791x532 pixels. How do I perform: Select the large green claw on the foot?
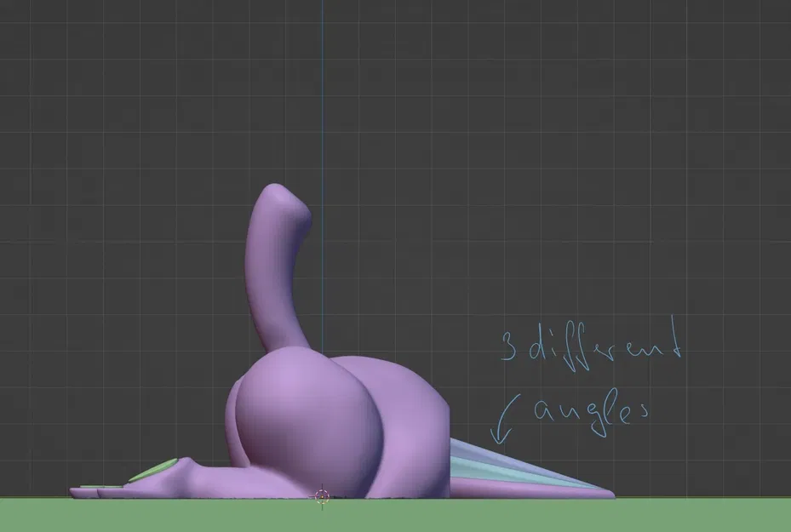pos(153,470)
